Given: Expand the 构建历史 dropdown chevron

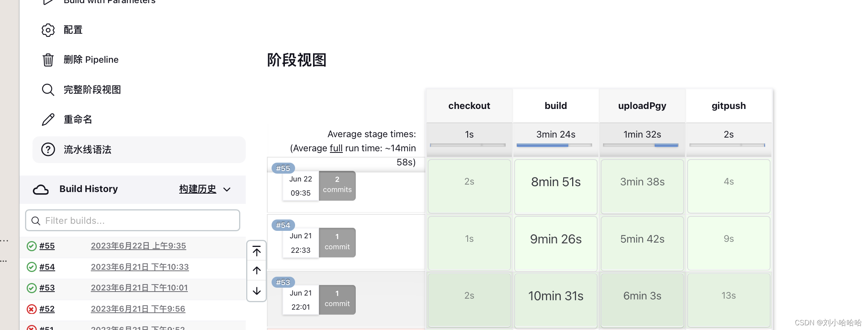Looking at the screenshot, I should [x=227, y=190].
